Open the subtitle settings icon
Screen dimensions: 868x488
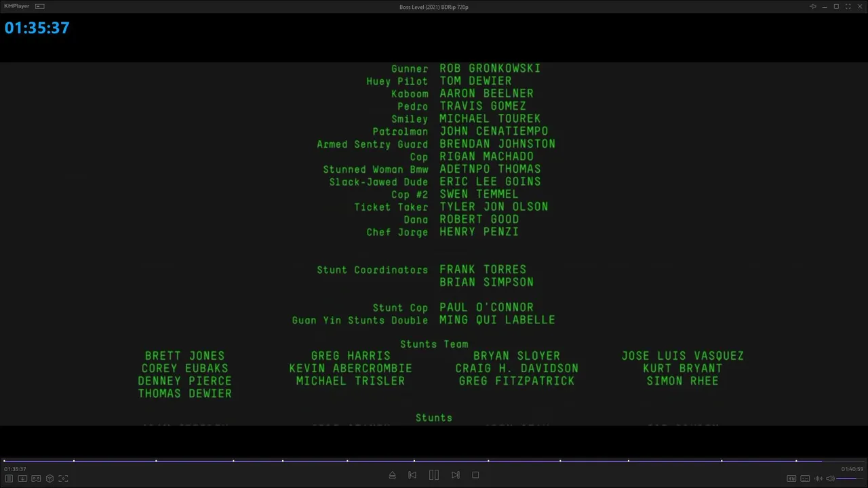click(805, 479)
